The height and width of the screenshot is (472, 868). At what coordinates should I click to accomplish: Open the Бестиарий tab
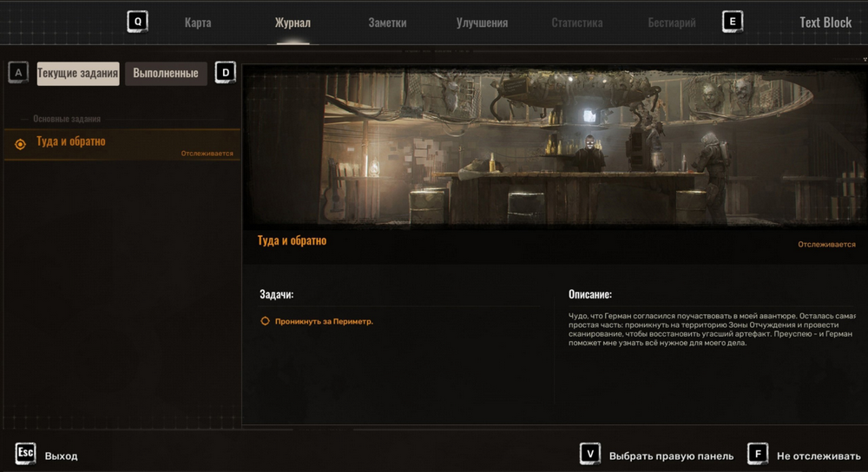[672, 23]
